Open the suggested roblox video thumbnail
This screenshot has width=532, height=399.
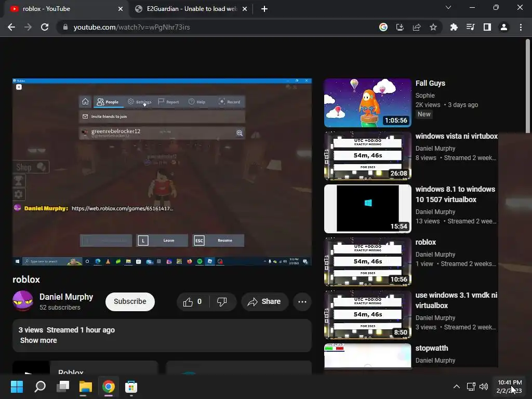point(368,262)
